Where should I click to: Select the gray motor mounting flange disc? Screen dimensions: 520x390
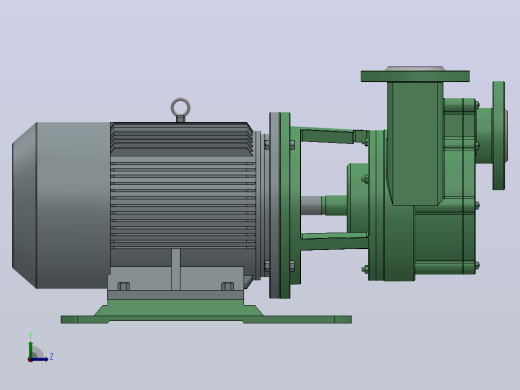tap(275, 205)
